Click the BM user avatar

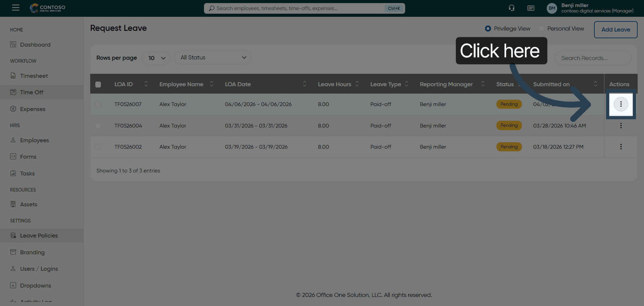[552, 8]
